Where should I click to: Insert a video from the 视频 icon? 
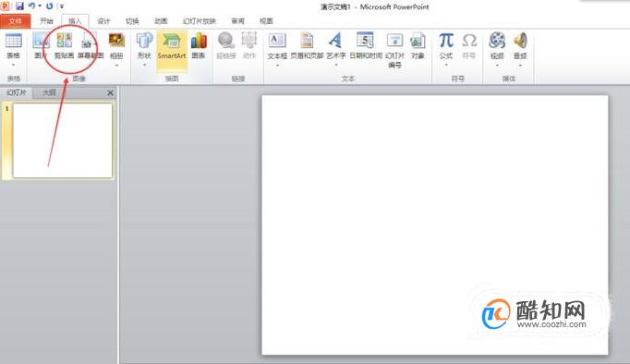pos(497,48)
